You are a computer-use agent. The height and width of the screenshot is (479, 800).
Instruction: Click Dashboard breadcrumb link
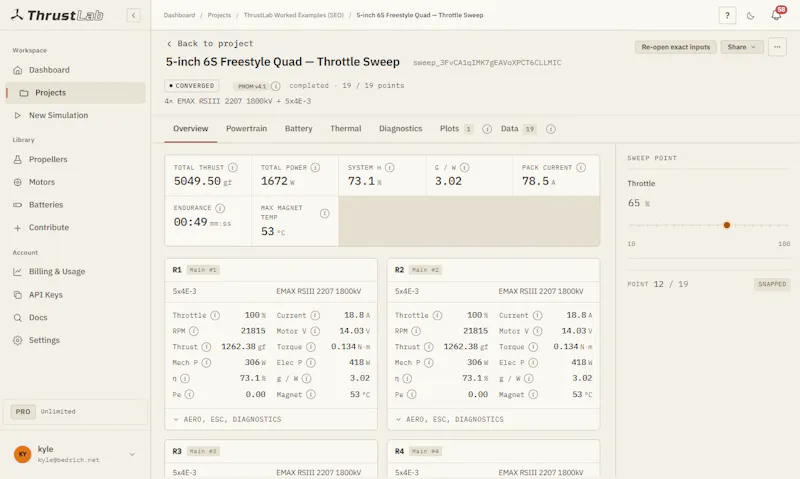(x=179, y=15)
